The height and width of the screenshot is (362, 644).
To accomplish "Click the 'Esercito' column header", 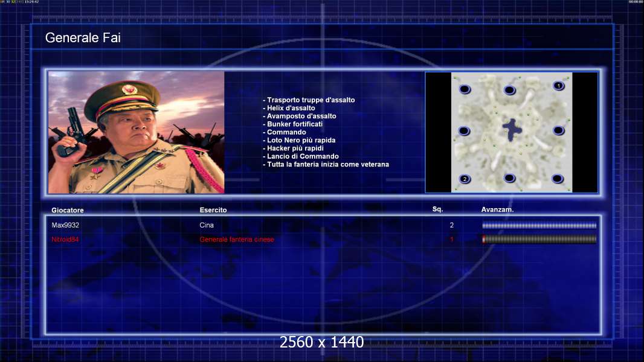I will coord(213,210).
